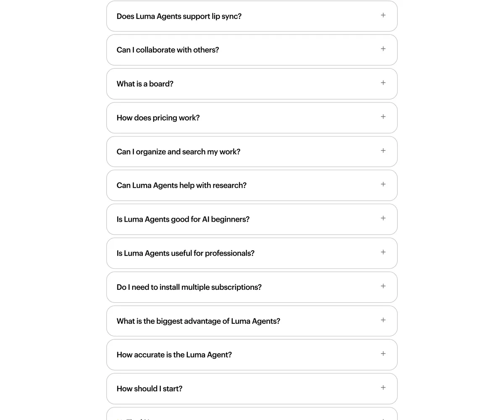Expand "How should I start?" question text
Viewport: 504px width, 420px height.
click(150, 389)
